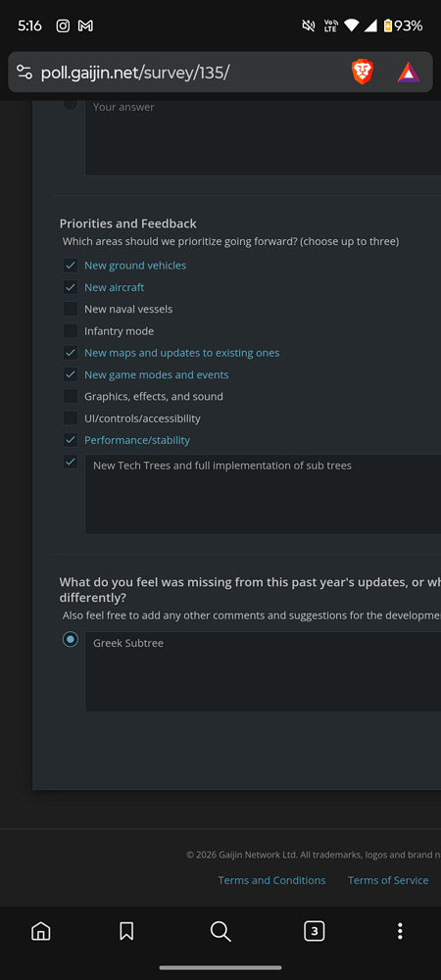Open Instagram notification icon in status bar
The height and width of the screenshot is (980, 441).
pyautogui.click(x=63, y=25)
